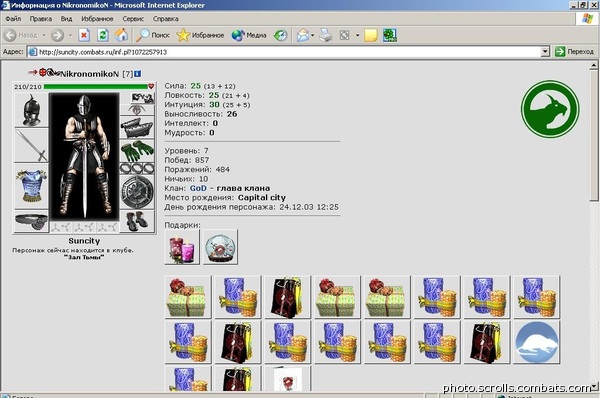Click the snow globe gift under Подарки
This screenshot has width=600, height=398.
tap(220, 247)
